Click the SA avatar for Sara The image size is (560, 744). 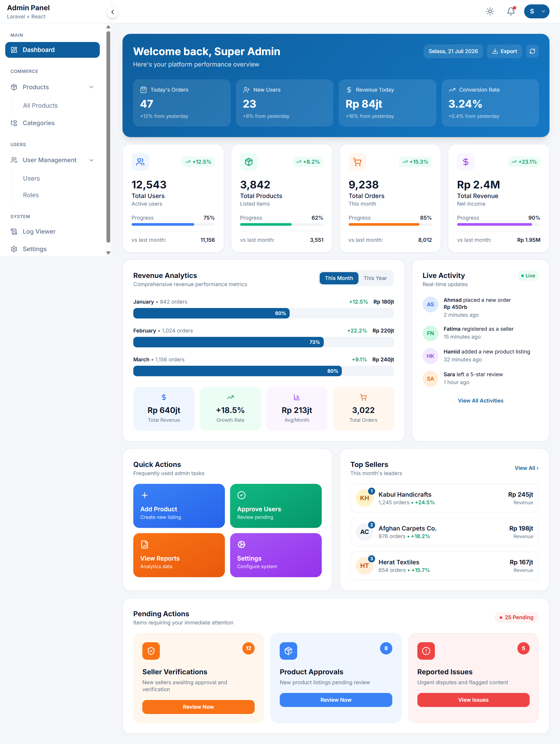[x=430, y=379]
